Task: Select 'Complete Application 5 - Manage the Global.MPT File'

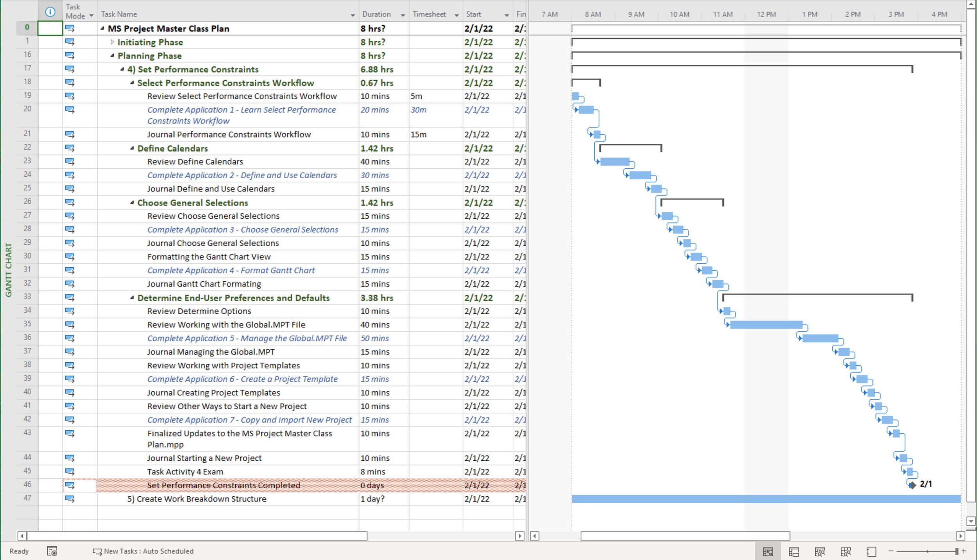Action: [x=247, y=338]
